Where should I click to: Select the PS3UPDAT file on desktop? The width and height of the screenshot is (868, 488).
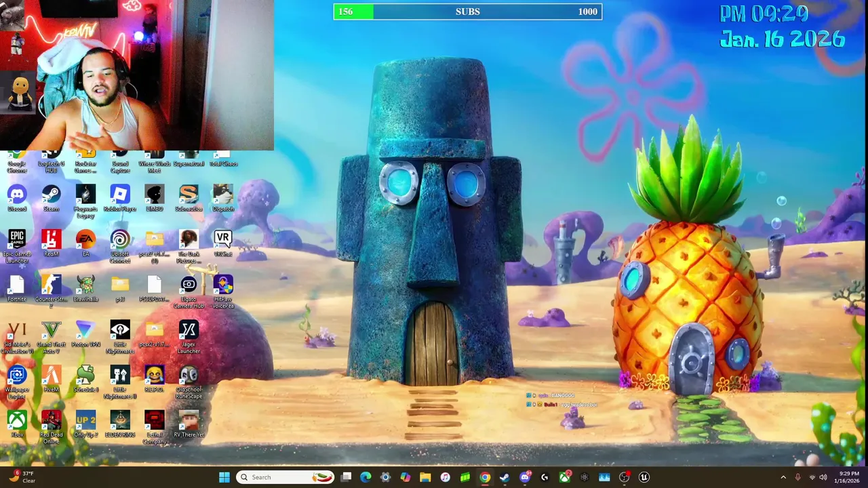click(154, 288)
